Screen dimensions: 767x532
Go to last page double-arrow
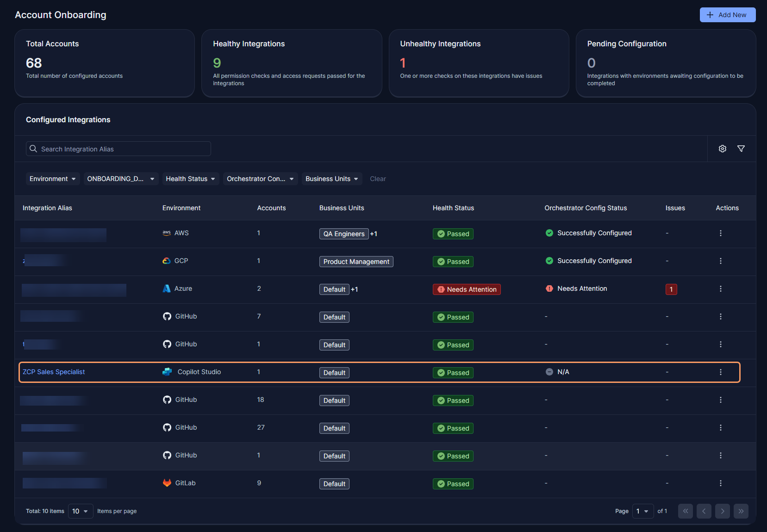[x=741, y=511]
